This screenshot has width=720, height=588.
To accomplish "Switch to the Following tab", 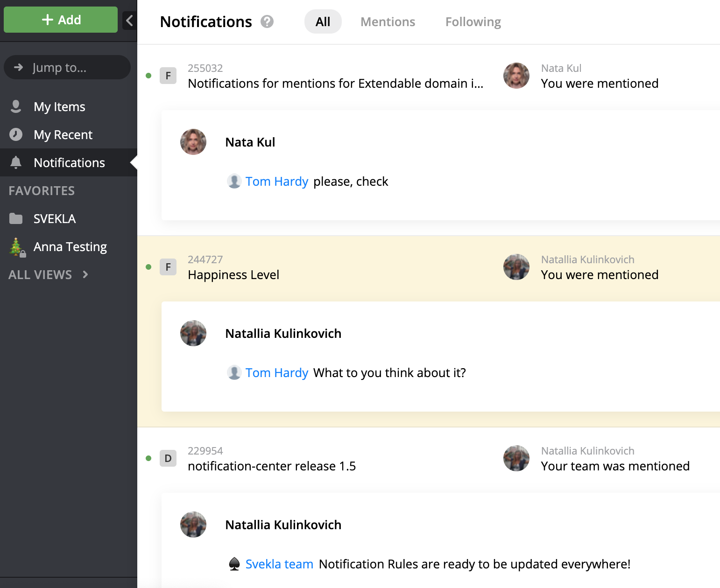I will (x=473, y=22).
